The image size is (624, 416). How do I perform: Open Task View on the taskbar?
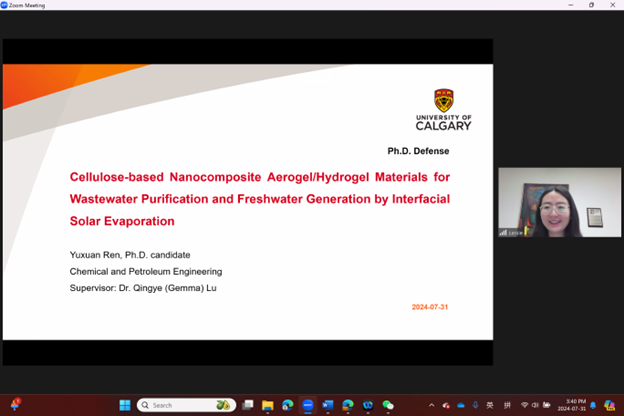click(248, 405)
